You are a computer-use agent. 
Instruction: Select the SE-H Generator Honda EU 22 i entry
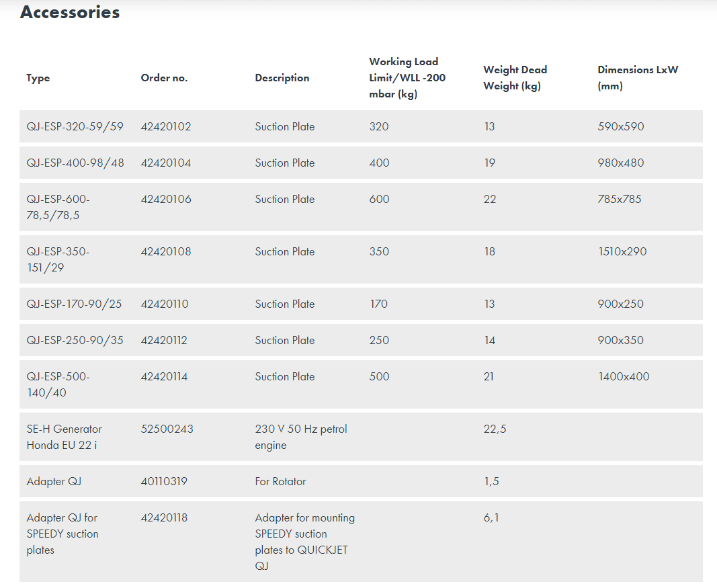coord(65,437)
